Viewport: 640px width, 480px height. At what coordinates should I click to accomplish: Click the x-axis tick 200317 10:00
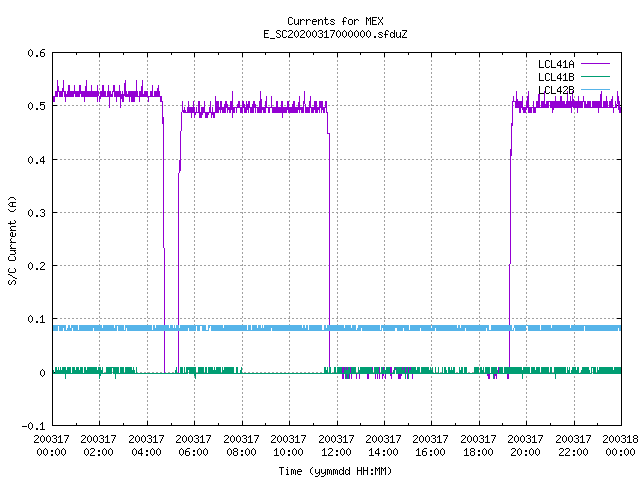pos(288,445)
